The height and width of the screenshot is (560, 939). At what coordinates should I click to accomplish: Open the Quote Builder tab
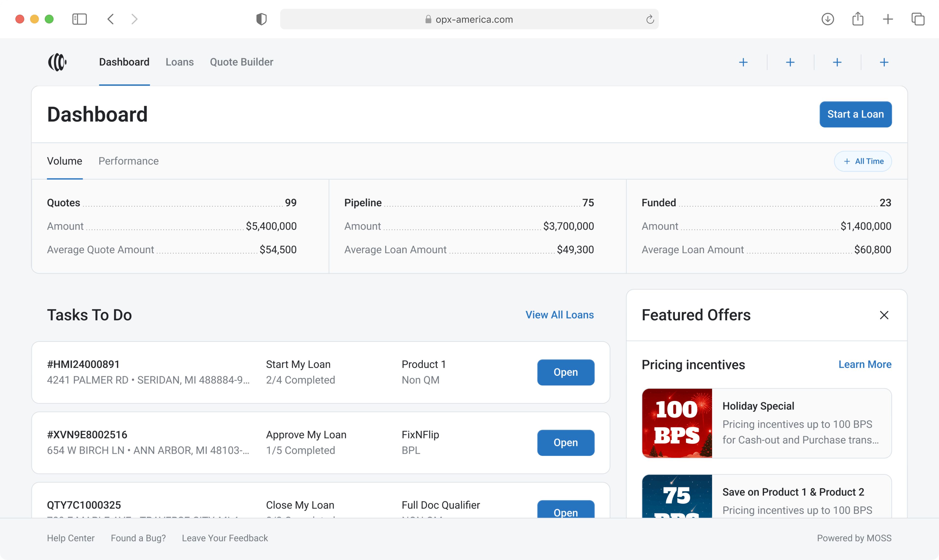tap(241, 62)
